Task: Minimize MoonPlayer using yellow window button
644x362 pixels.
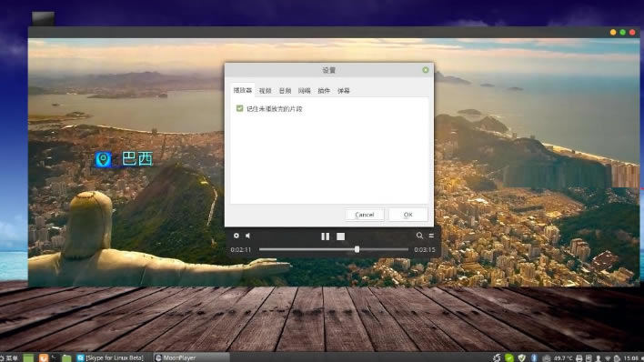Action: [x=613, y=32]
